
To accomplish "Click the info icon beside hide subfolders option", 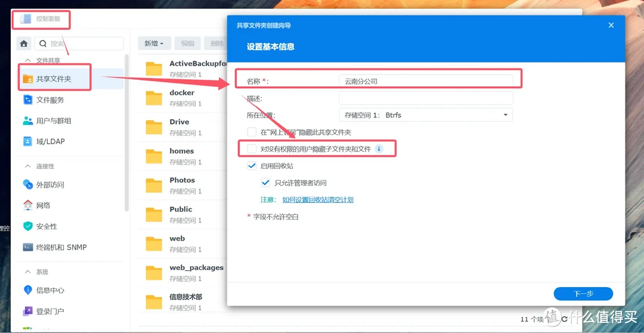I will click(x=379, y=149).
